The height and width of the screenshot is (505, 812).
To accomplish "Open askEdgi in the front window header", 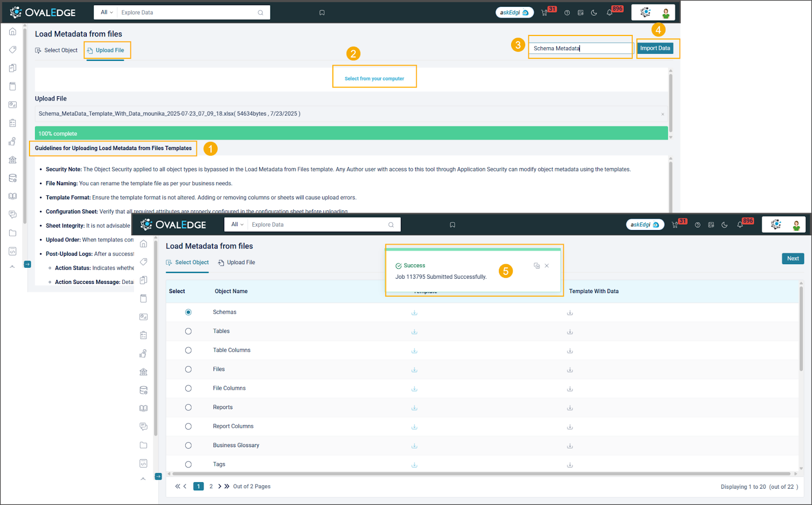I will pos(645,225).
